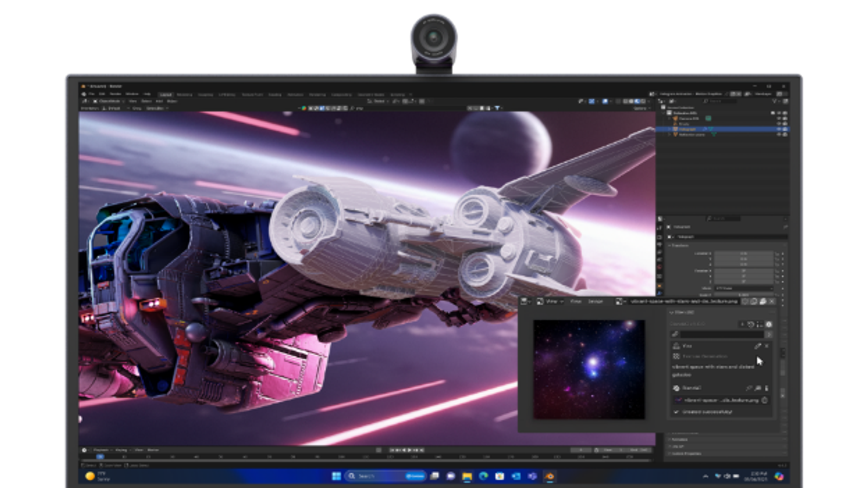Screen dimensions: 868x488
Task: Open the outliner display mode dropdown
Action: pyautogui.click(x=674, y=101)
